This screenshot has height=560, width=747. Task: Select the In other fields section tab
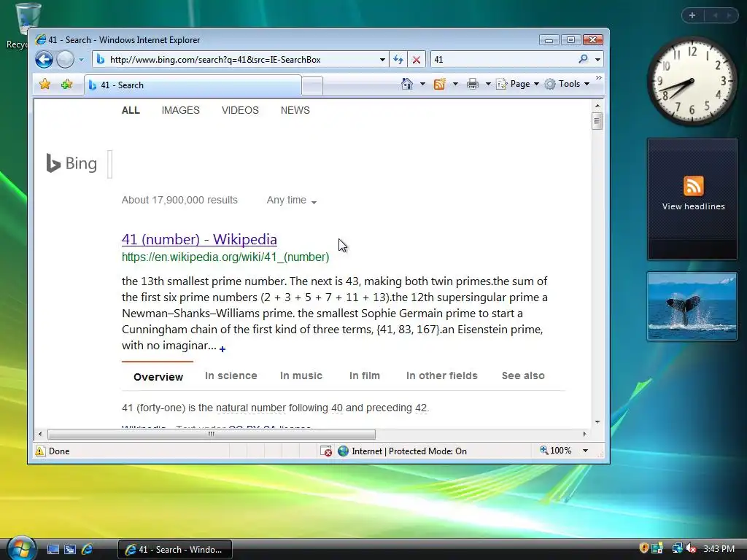[441, 376]
